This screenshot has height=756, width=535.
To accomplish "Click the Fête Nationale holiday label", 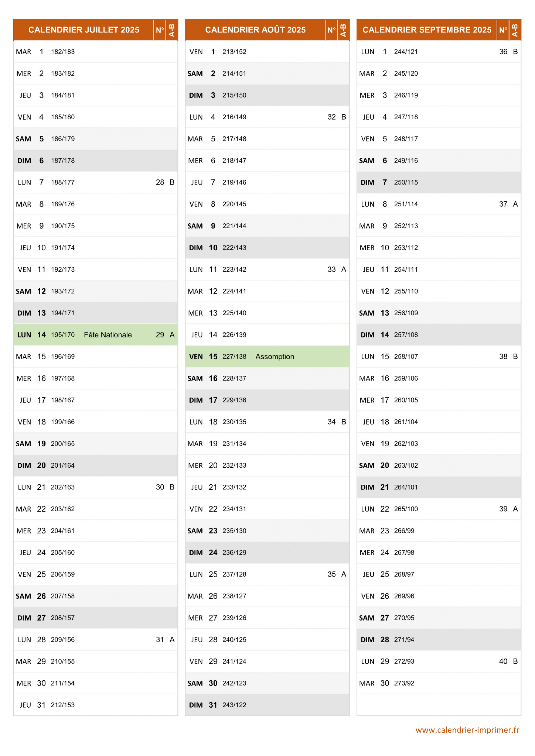I will [x=108, y=335].
